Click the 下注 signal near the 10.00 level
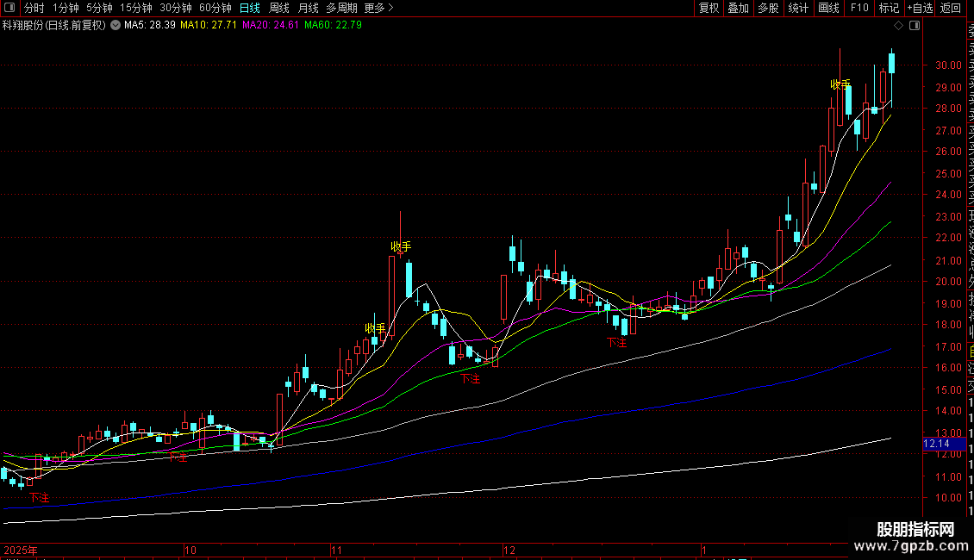This screenshot has width=974, height=560. coord(39,497)
